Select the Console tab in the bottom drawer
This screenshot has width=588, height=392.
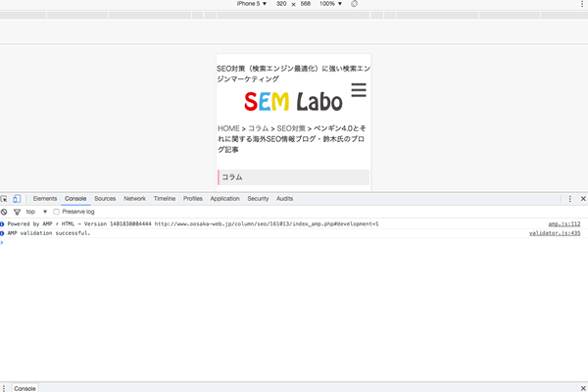(24, 388)
